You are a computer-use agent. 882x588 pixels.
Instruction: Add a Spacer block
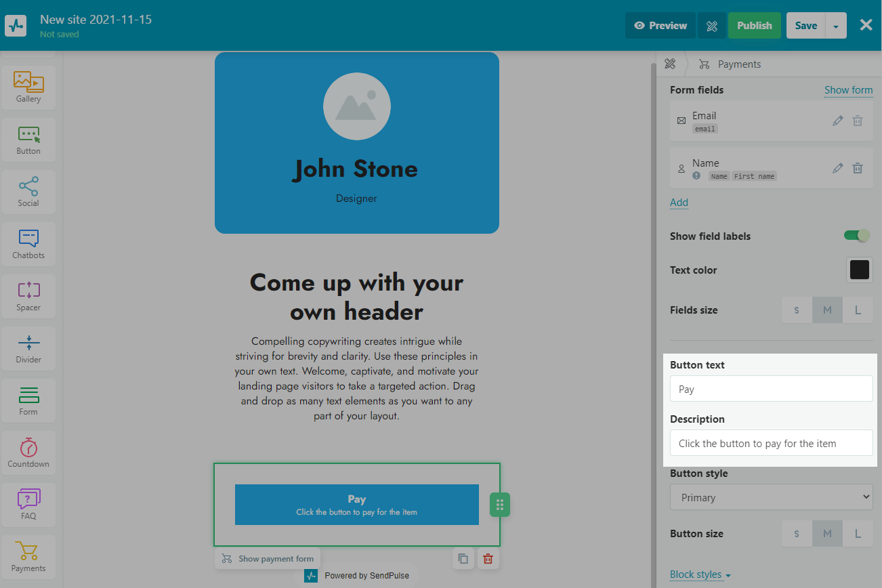point(28,296)
